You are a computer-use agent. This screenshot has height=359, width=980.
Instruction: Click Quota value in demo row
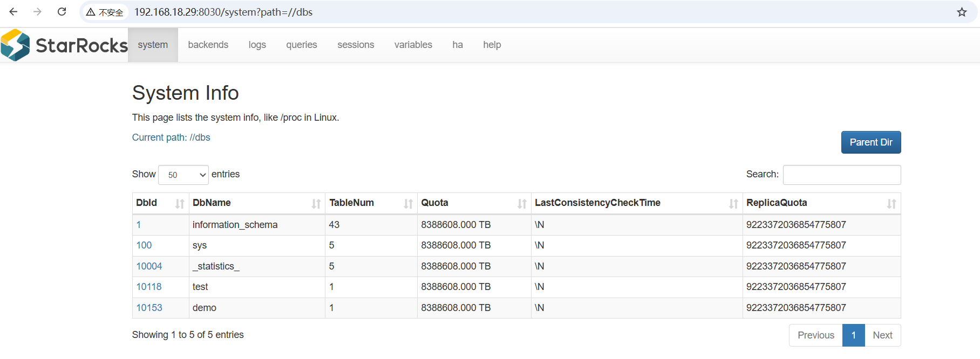(x=456, y=308)
